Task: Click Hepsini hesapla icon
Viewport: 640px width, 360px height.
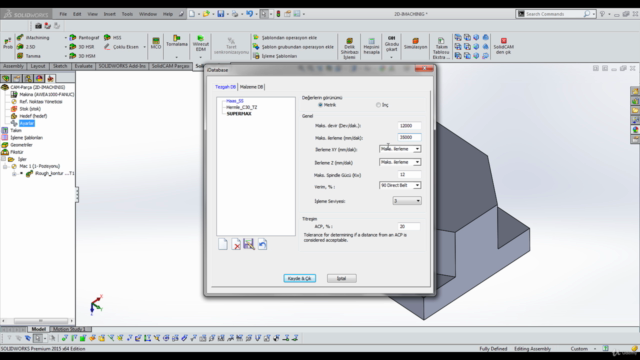Action: click(371, 46)
